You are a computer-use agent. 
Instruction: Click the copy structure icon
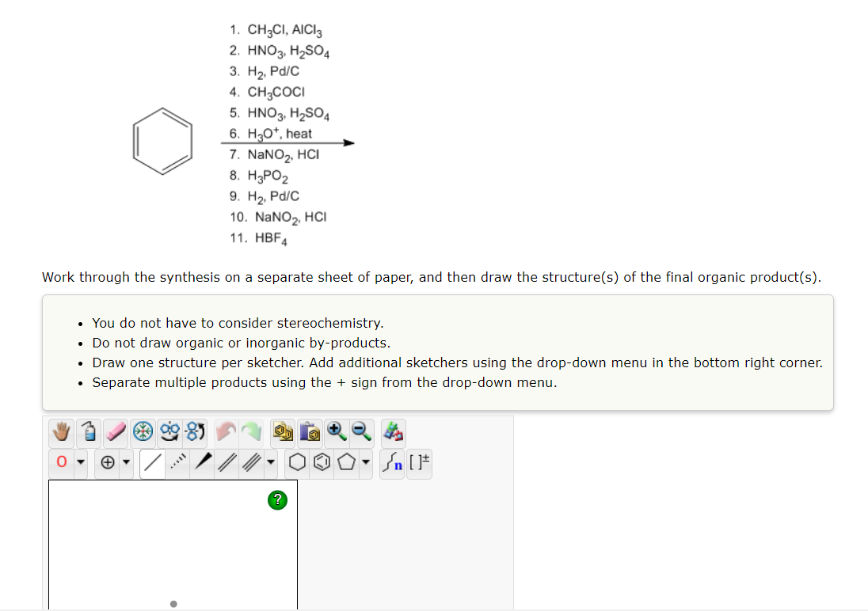[x=282, y=432]
